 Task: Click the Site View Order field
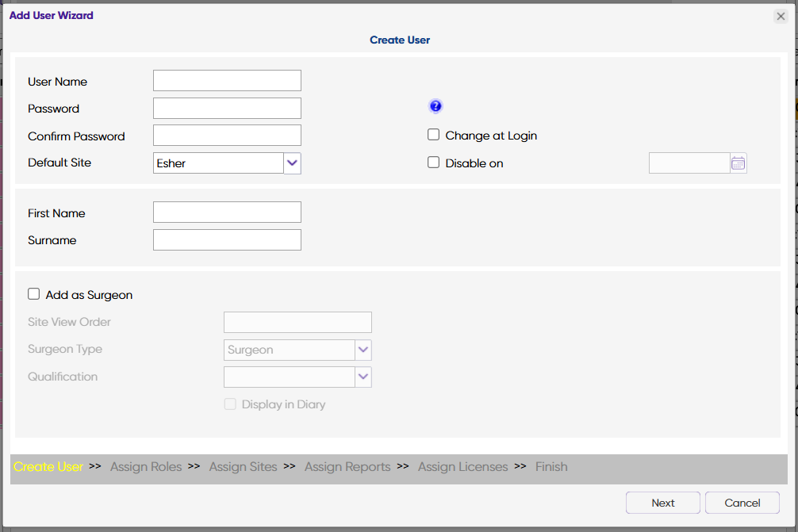(x=297, y=322)
